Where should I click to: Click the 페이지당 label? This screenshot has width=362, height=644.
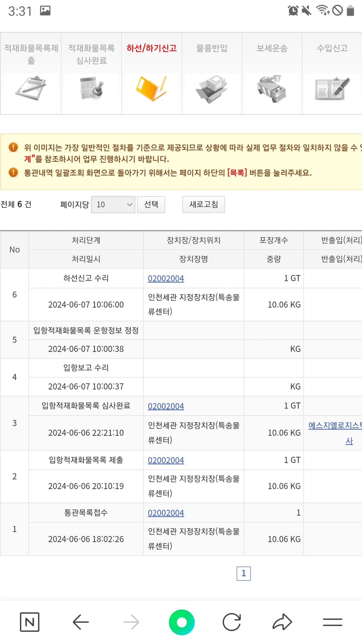75,204
